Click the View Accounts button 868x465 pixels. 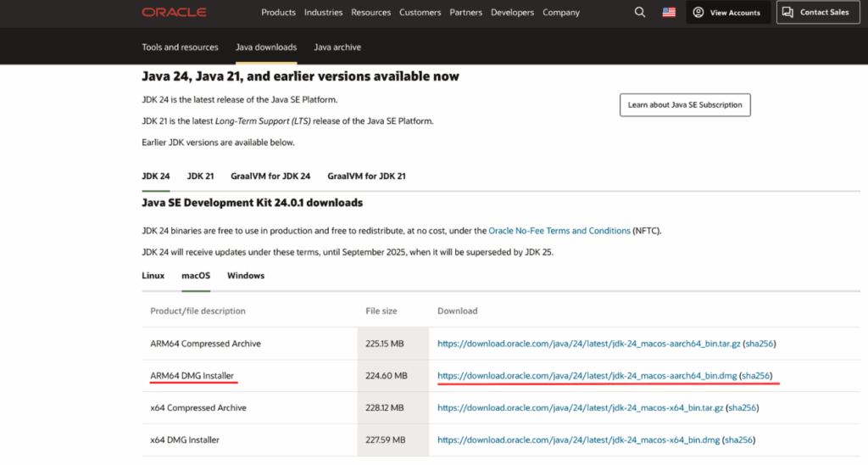coord(728,12)
